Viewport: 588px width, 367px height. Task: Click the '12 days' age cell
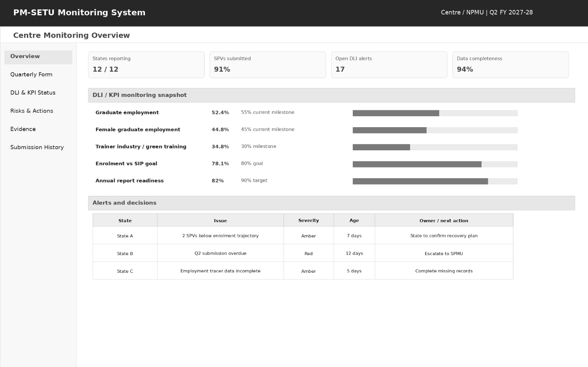[x=354, y=254]
